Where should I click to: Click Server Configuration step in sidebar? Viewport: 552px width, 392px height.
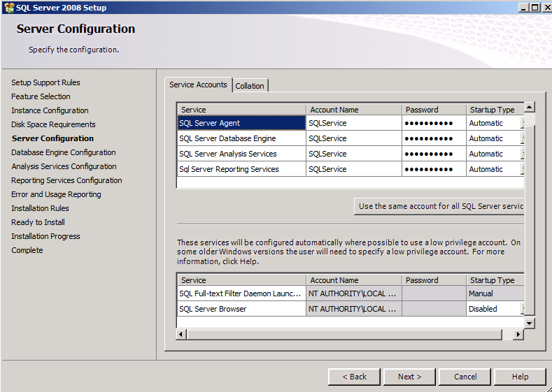coord(52,138)
